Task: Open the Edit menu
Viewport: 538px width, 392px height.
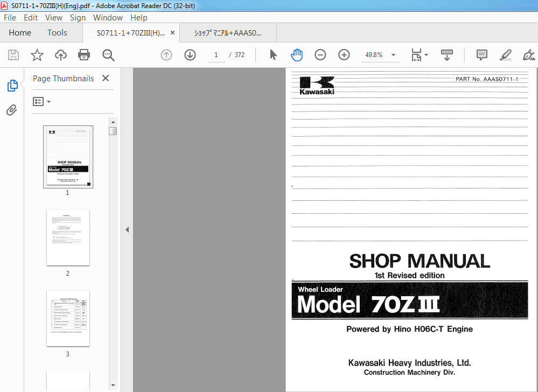Action: 31,17
